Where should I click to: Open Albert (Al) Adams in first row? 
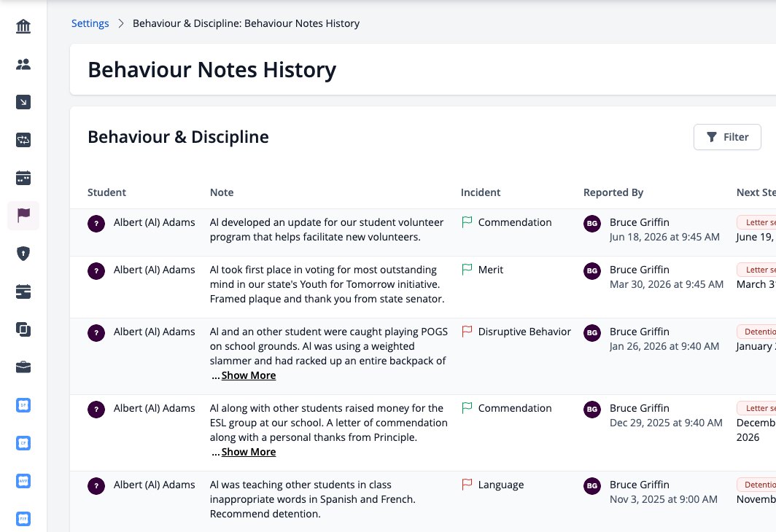point(154,222)
